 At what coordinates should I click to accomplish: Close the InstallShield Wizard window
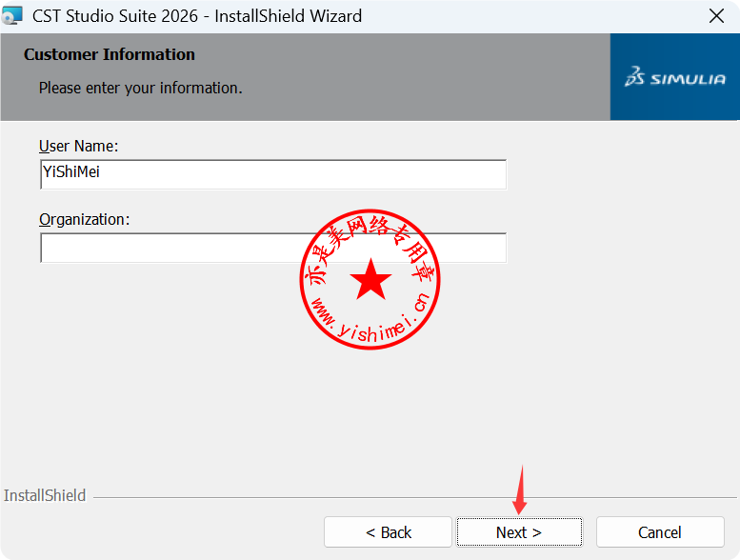pos(716,16)
